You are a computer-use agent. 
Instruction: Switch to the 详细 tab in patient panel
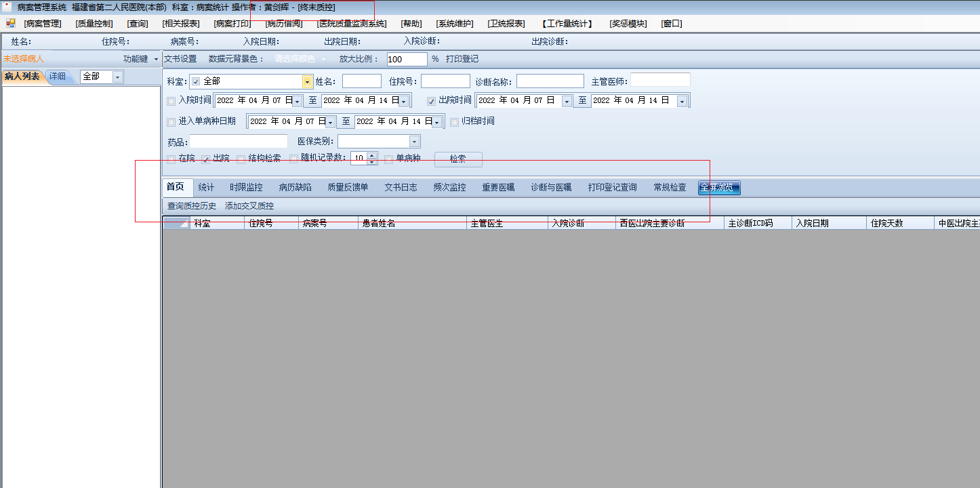pos(58,77)
